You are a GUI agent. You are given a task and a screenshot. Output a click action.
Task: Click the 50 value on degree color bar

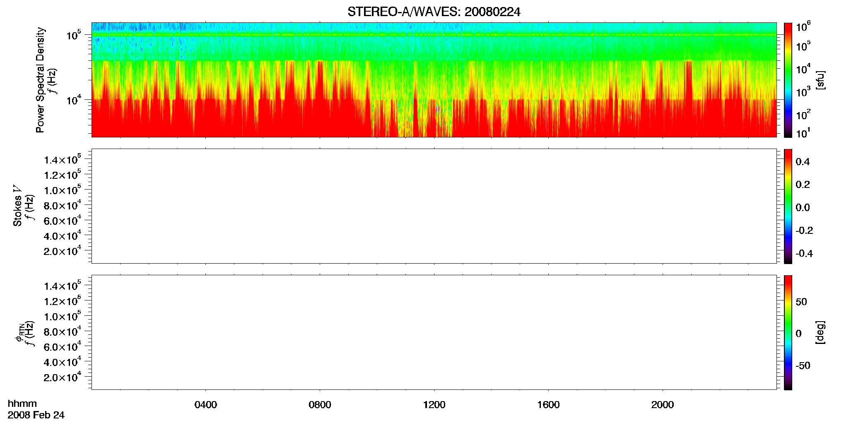coord(801,302)
